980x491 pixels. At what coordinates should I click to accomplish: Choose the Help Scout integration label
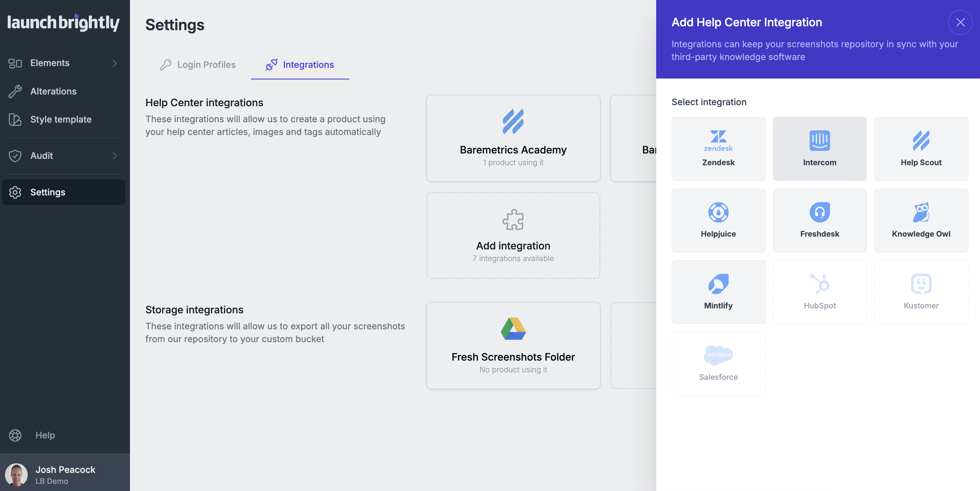coord(921,162)
